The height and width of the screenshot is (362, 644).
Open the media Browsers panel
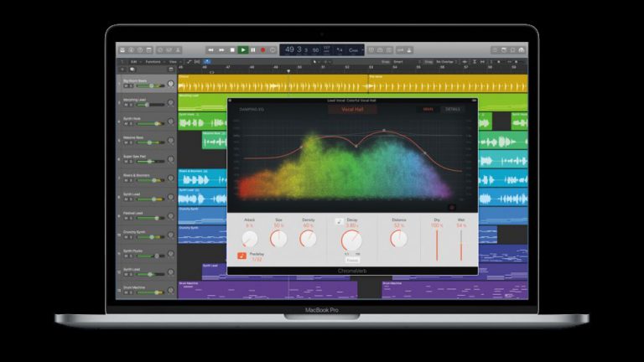point(522,50)
